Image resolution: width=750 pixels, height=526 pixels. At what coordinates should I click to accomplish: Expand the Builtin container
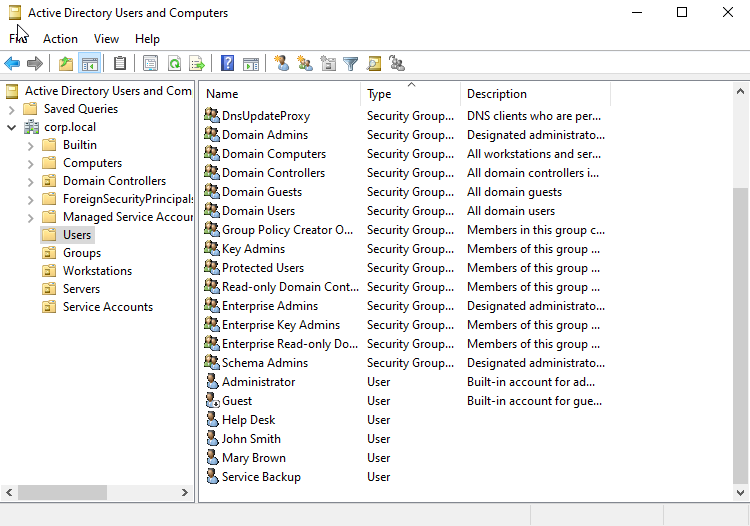(31, 146)
